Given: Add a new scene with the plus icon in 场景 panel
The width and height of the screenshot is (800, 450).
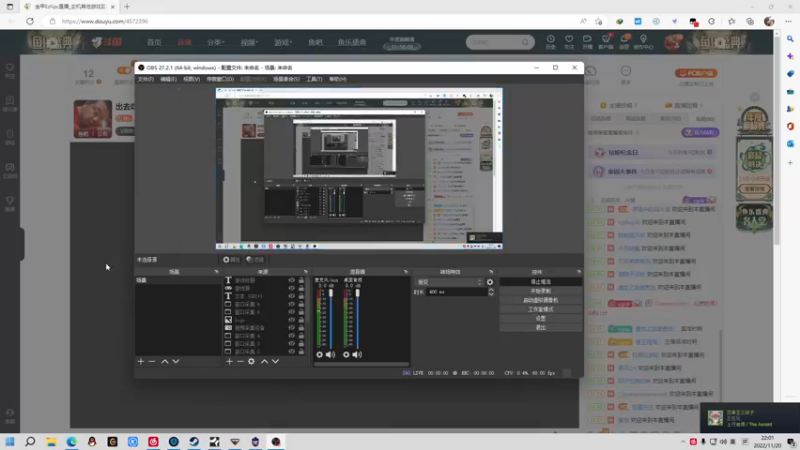Looking at the screenshot, I should (141, 361).
